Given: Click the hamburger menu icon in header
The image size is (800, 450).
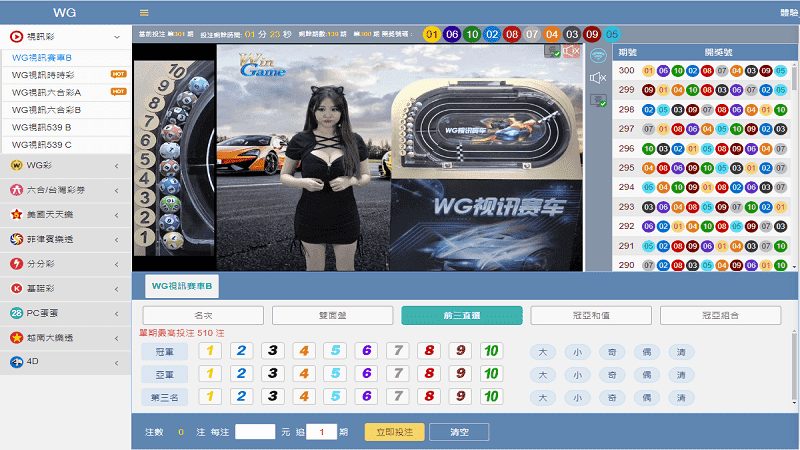Looking at the screenshot, I should (x=144, y=13).
